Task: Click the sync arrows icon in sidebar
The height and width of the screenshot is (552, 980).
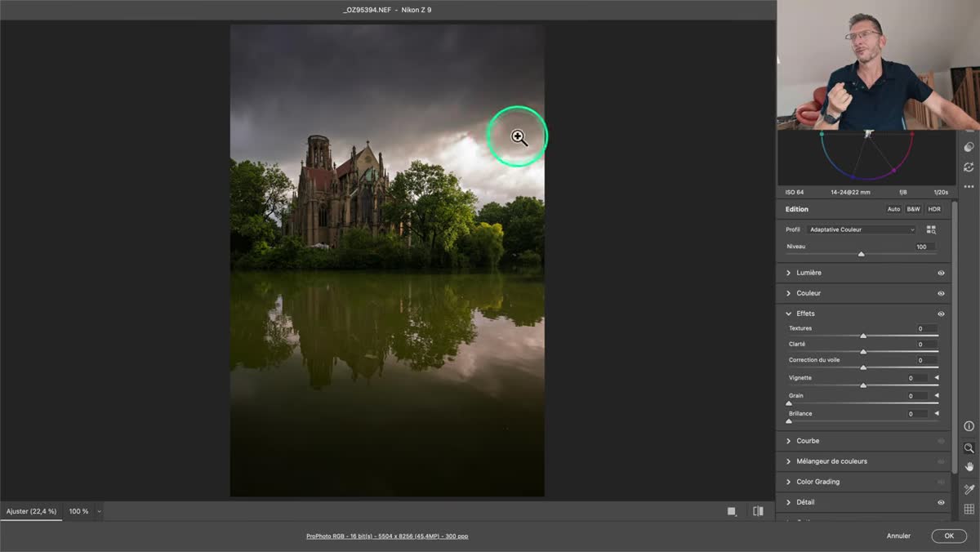Action: [969, 167]
